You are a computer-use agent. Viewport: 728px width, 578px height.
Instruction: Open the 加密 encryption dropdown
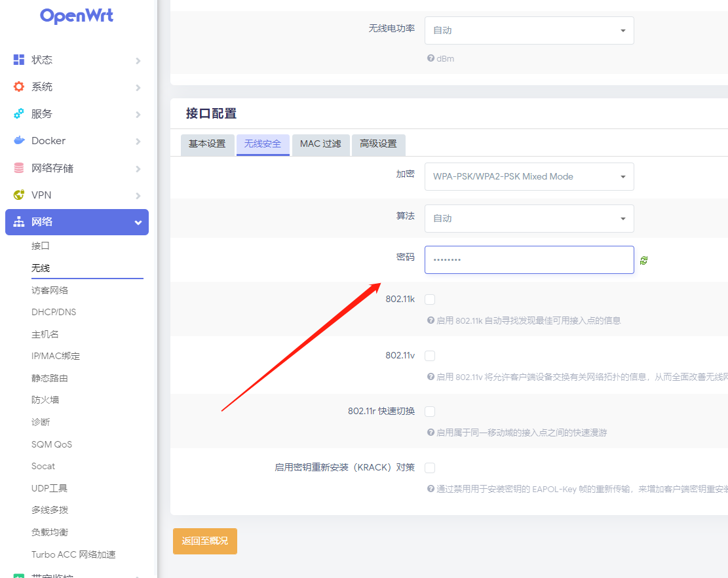click(x=529, y=176)
